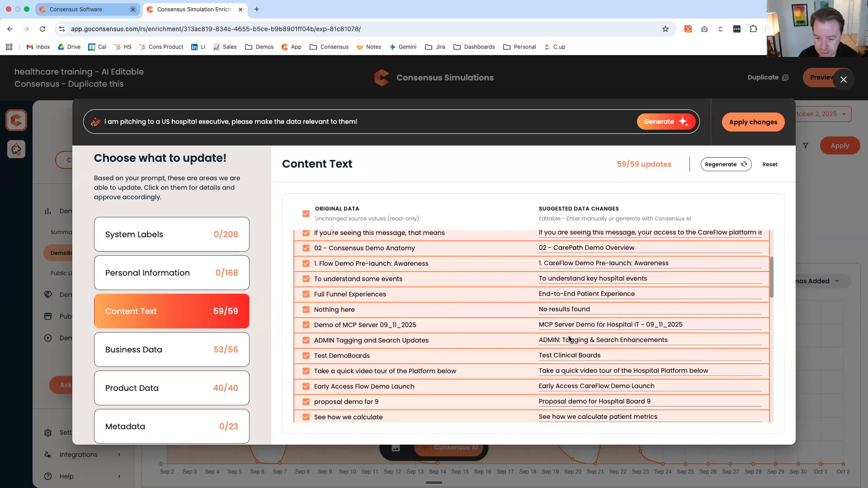Click the magic wand icon in the prompt bar
This screenshot has width=868, height=488.
[x=96, y=121]
